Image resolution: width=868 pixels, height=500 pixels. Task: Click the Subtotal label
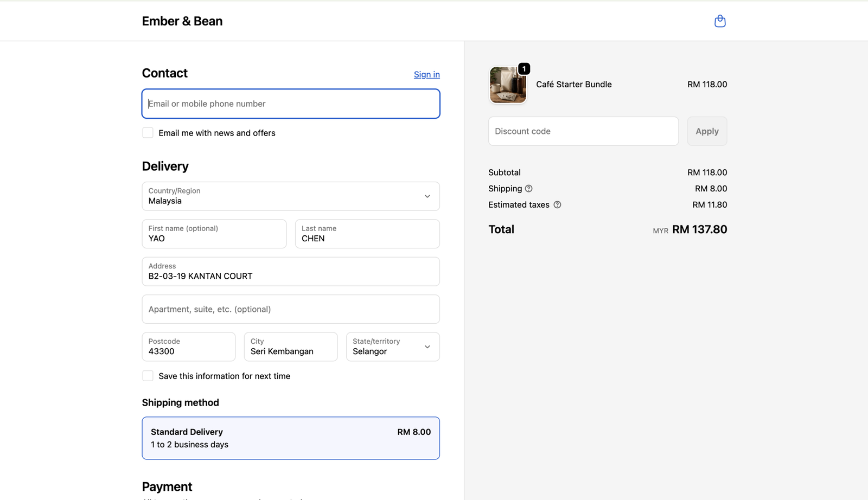(x=505, y=172)
